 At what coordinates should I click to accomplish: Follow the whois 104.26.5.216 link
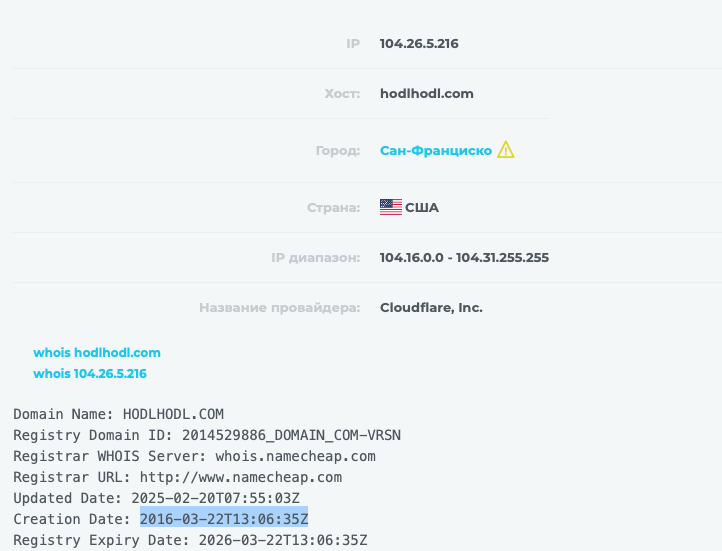pyautogui.click(x=90, y=373)
